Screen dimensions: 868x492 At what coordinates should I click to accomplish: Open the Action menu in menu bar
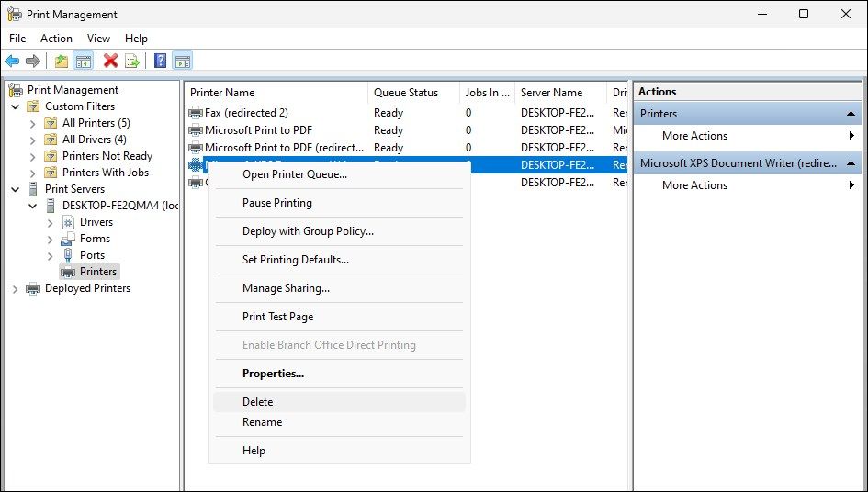coord(56,39)
